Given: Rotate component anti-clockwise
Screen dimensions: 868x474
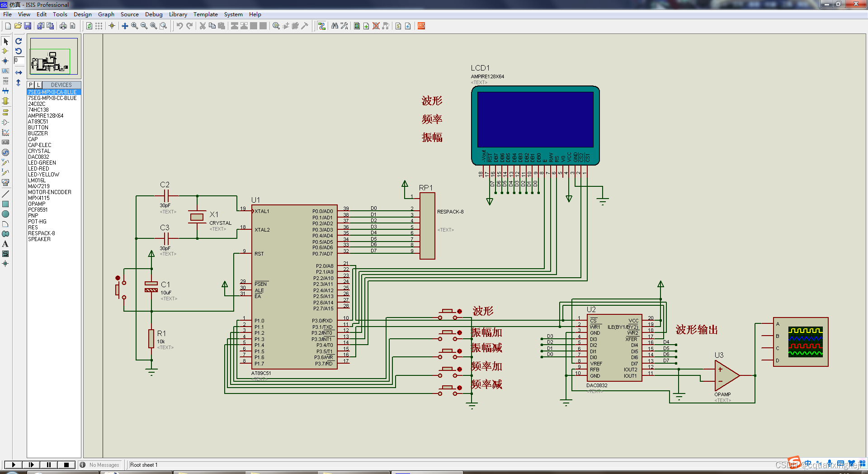Looking at the screenshot, I should tap(19, 51).
